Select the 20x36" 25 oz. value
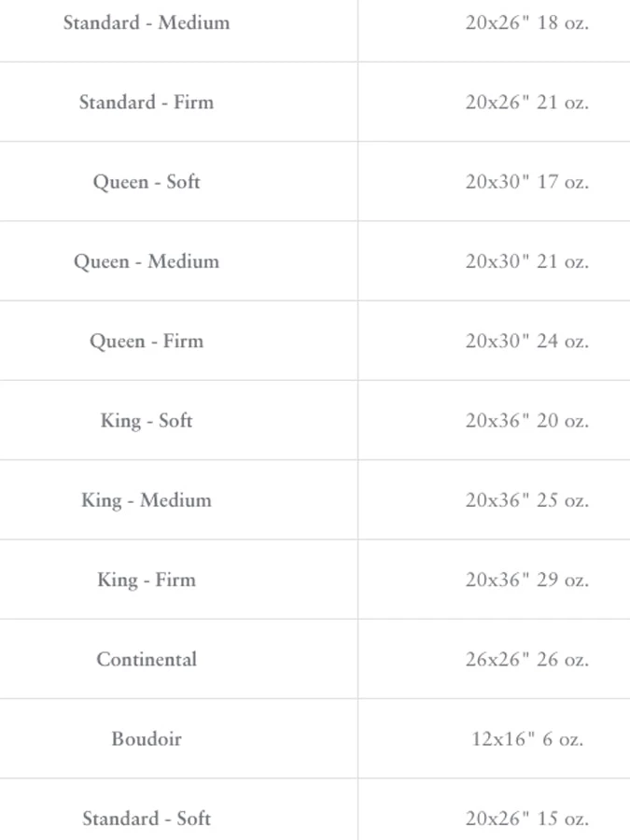The image size is (630, 840). click(x=526, y=499)
